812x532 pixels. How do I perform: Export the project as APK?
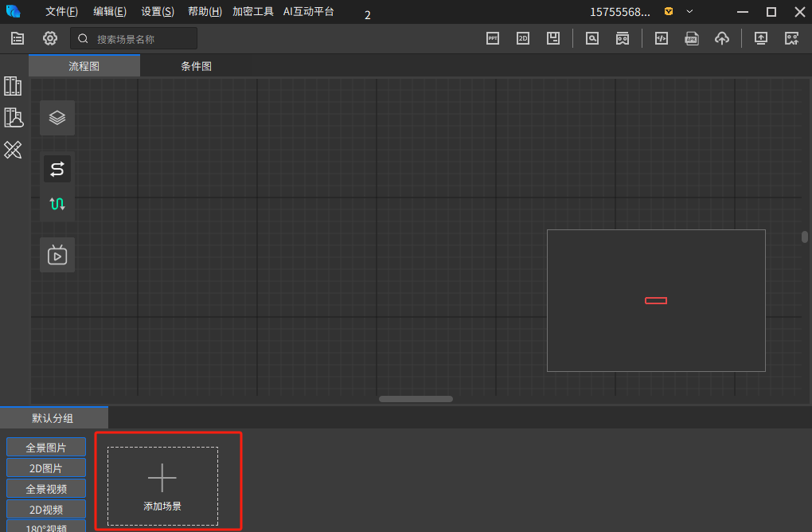[691, 37]
